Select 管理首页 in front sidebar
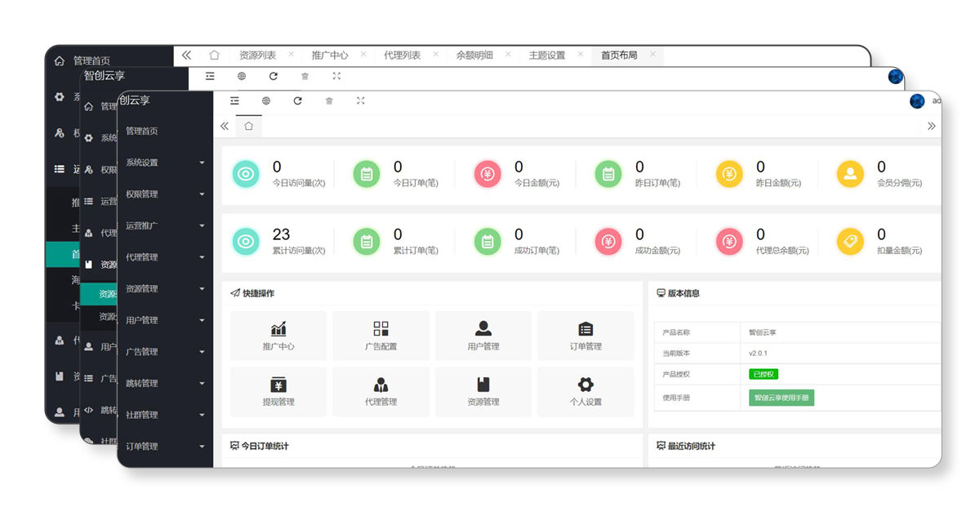The height and width of the screenshot is (525, 980). click(x=142, y=131)
